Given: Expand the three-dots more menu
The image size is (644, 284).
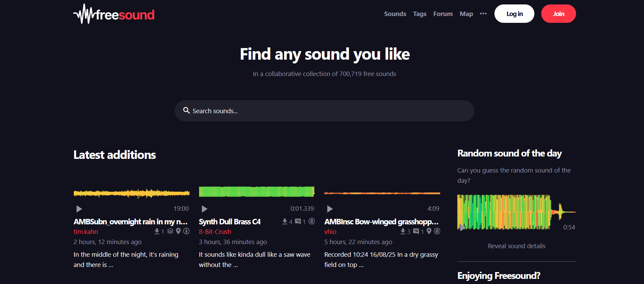Looking at the screenshot, I should pyautogui.click(x=483, y=14).
